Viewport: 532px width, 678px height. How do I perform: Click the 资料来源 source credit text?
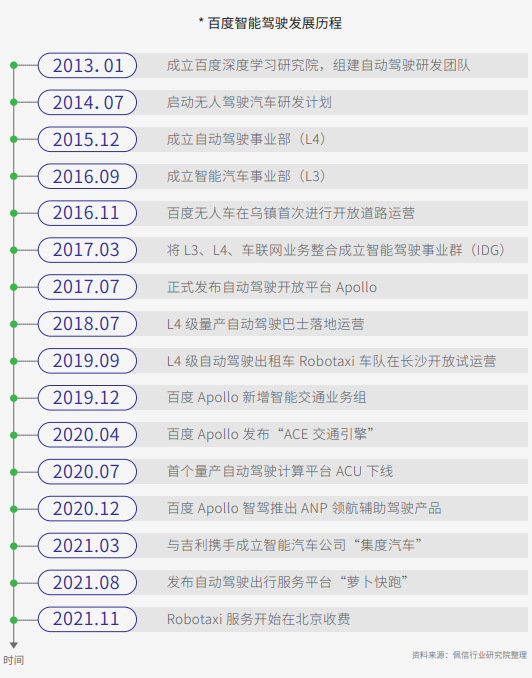tap(469, 655)
